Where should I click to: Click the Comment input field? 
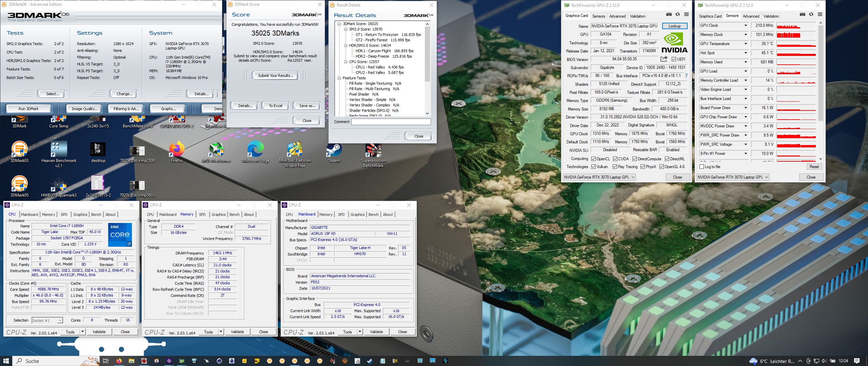point(391,122)
